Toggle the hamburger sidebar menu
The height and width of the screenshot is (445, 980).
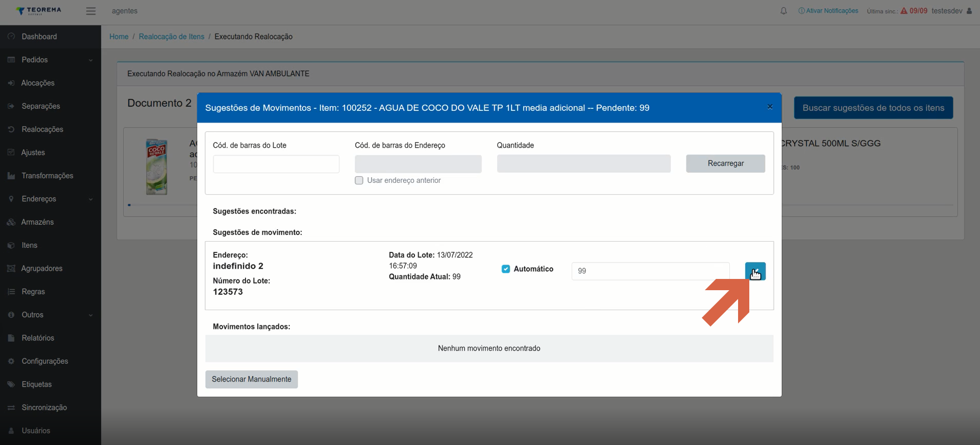[91, 11]
